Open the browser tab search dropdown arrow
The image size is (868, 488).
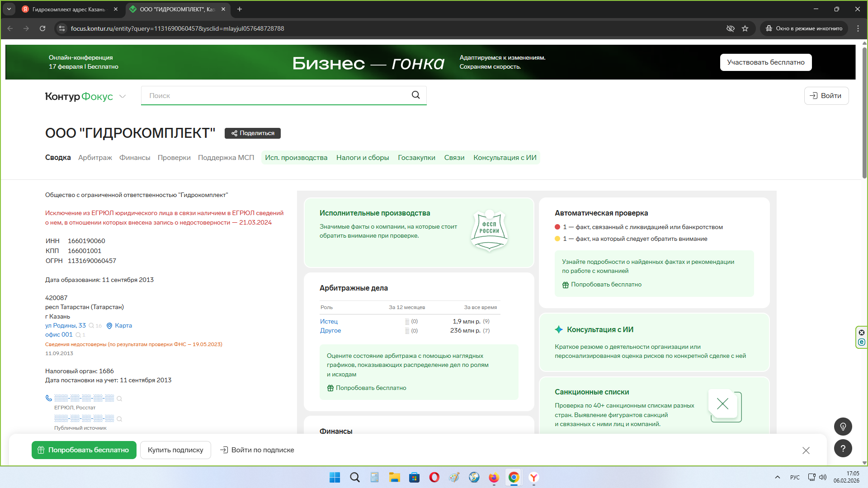[9, 9]
